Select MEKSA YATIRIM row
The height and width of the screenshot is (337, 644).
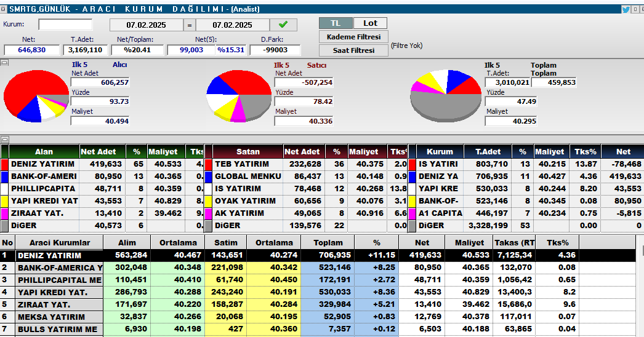(x=318, y=317)
